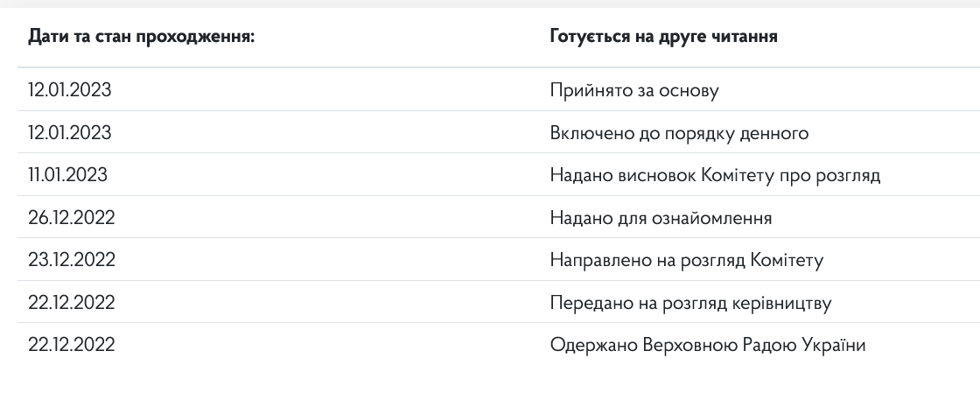This screenshot has height=393, width=980.
Task: Select 'Одержано Верховною Радою України' entry
Action: pos(708,346)
